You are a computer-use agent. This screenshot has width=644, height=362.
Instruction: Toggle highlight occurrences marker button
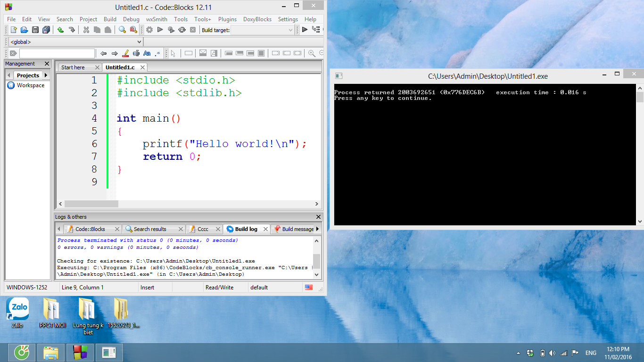click(125, 53)
